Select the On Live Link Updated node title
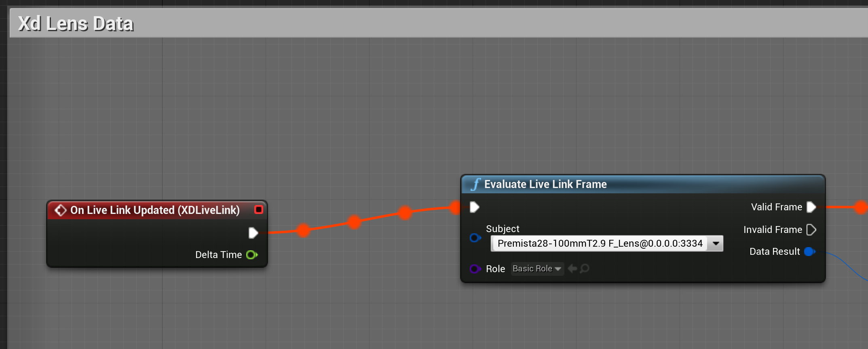 click(155, 210)
